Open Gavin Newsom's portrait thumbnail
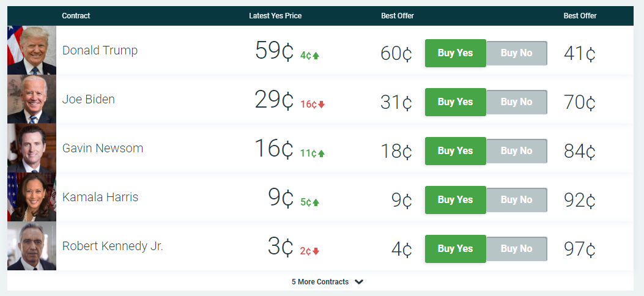The image size is (644, 296). [32, 148]
